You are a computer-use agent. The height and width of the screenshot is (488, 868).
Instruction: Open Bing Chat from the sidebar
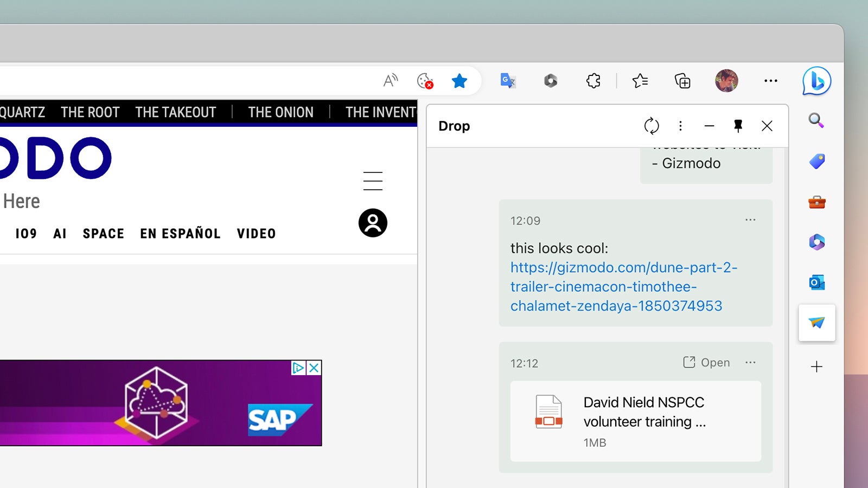pyautogui.click(x=816, y=80)
